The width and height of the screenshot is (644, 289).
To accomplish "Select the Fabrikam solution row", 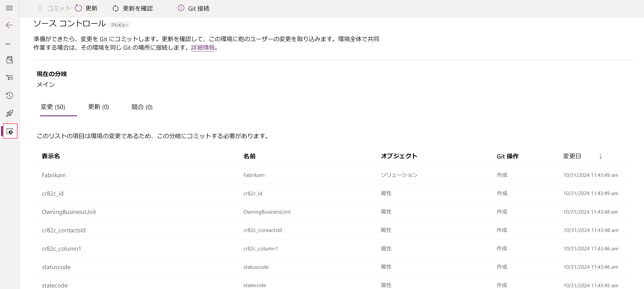I will pyautogui.click(x=54, y=175).
